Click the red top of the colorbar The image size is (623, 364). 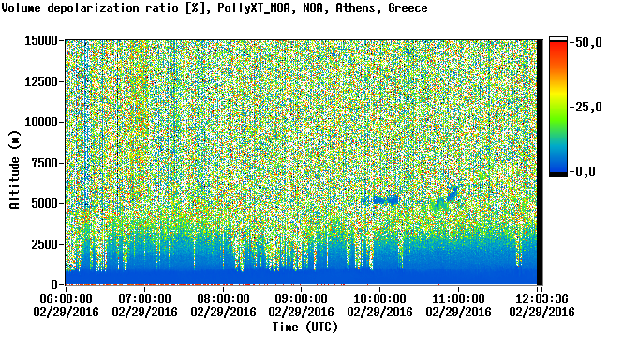pos(558,46)
